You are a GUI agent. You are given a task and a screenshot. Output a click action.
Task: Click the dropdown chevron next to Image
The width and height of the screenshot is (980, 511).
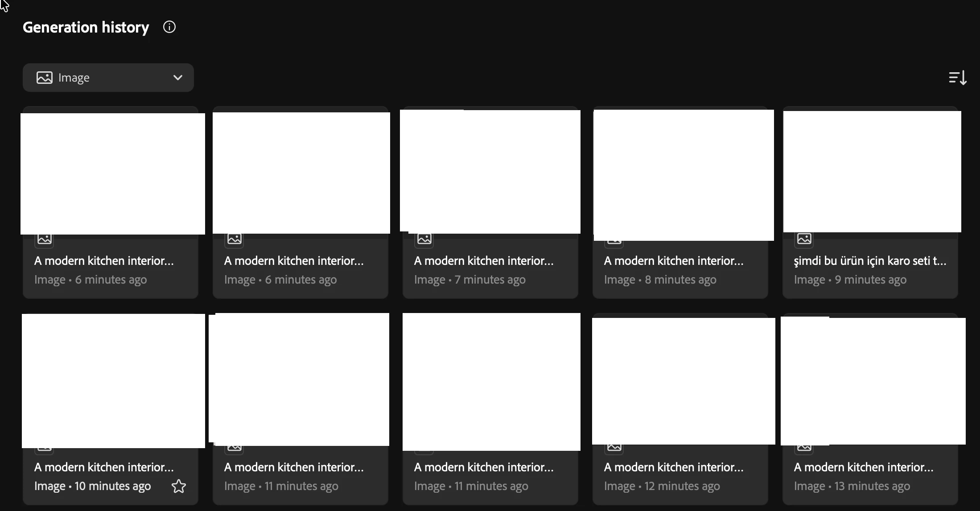tap(177, 78)
